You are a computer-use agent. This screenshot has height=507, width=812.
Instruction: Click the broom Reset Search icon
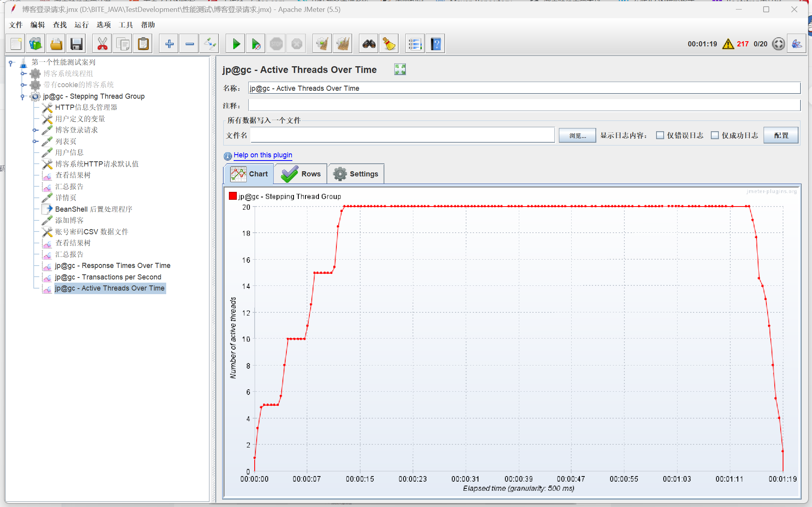pyautogui.click(x=389, y=44)
